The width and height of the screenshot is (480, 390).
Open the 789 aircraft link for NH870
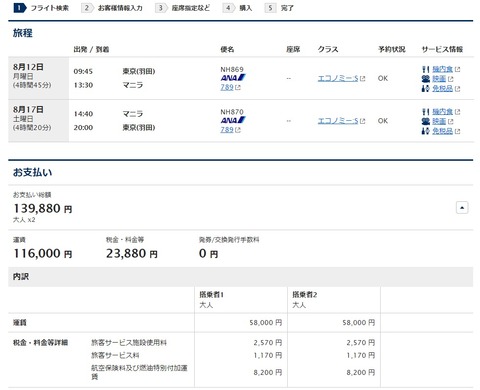227,130
